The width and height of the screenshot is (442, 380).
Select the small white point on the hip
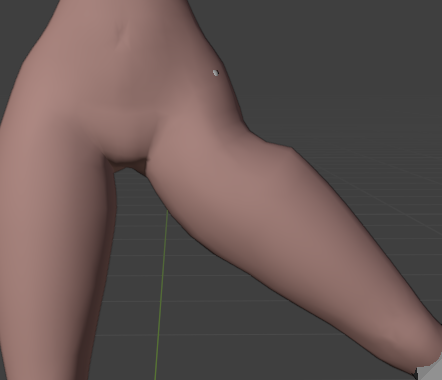(x=216, y=73)
